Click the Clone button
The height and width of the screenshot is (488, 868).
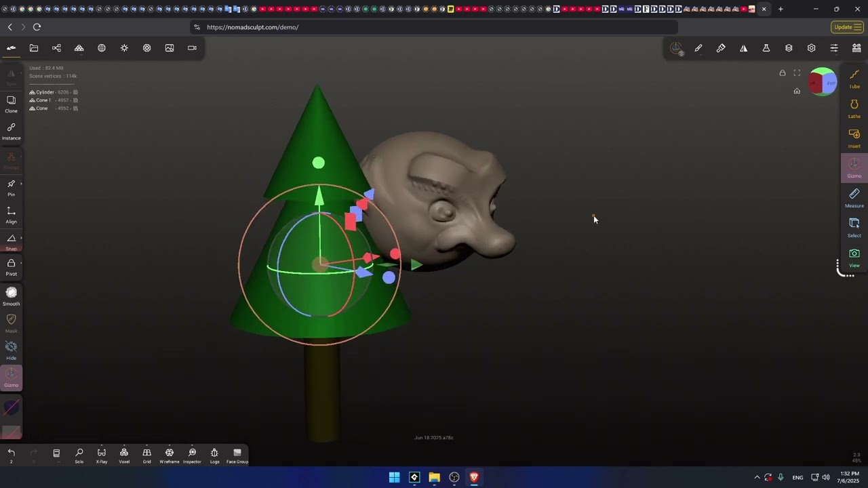pyautogui.click(x=12, y=104)
